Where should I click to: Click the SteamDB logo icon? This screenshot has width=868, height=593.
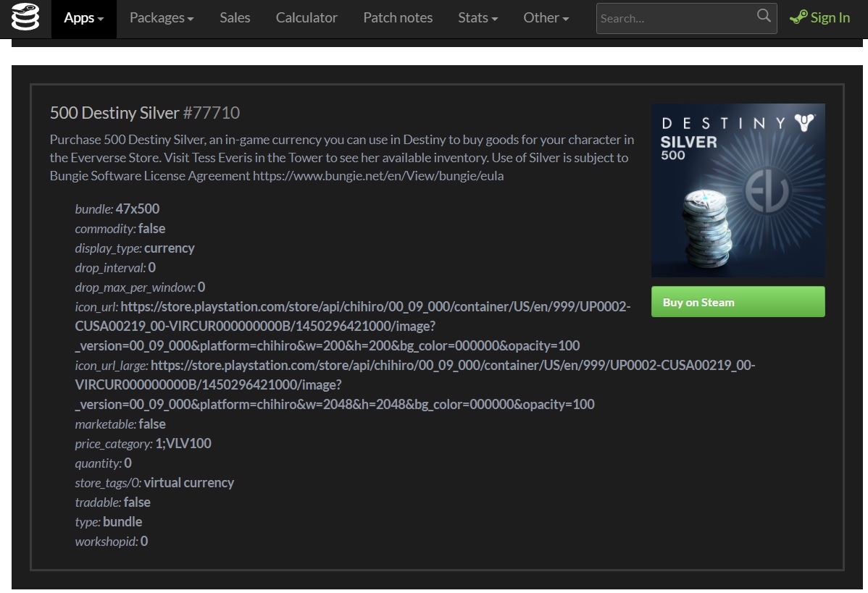25,18
